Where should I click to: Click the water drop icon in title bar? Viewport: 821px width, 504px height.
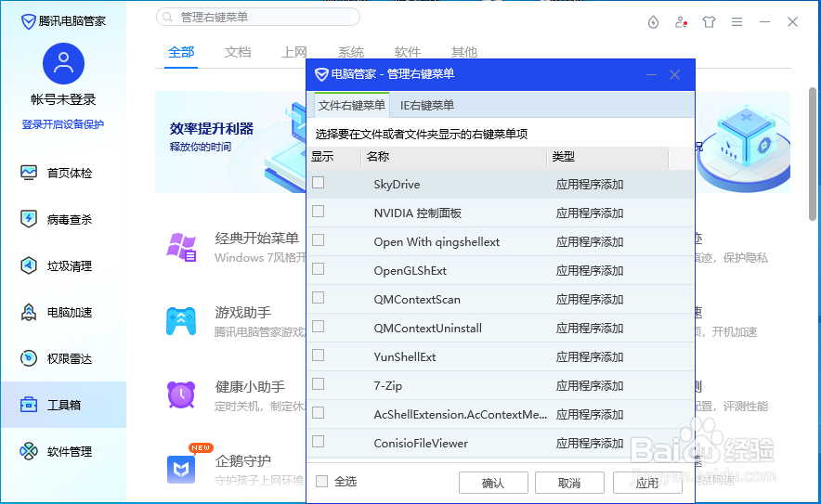click(653, 22)
